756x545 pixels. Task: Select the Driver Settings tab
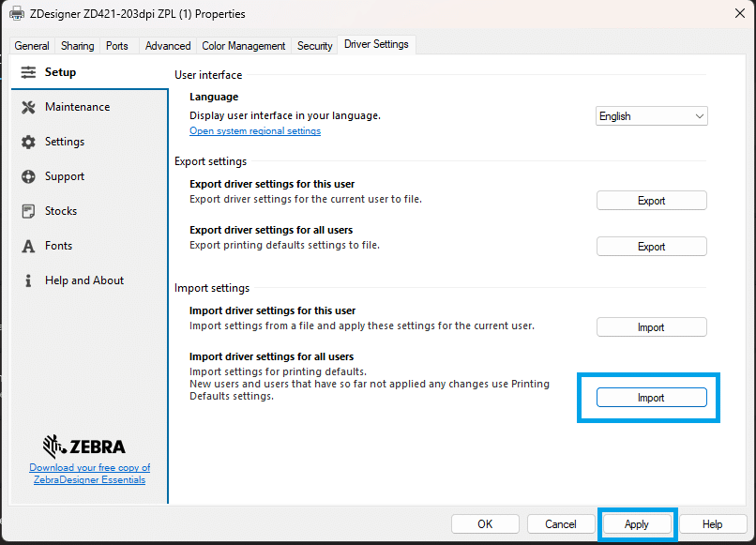click(376, 44)
